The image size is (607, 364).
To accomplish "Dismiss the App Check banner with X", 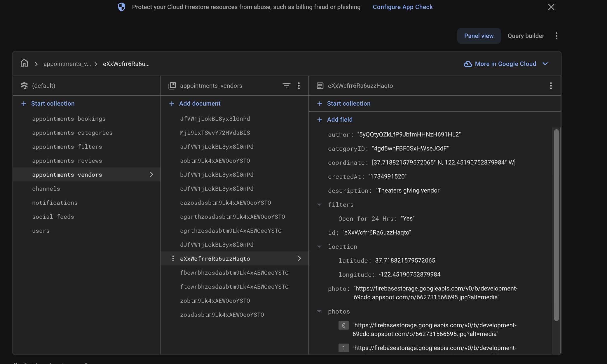I will (551, 7).
